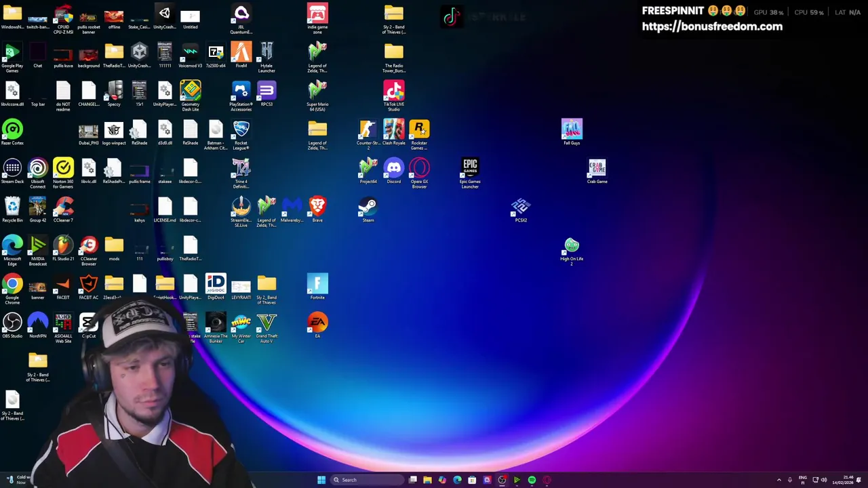Launch the Brave browser shortcut
This screenshot has width=868, height=488.
pyautogui.click(x=317, y=210)
